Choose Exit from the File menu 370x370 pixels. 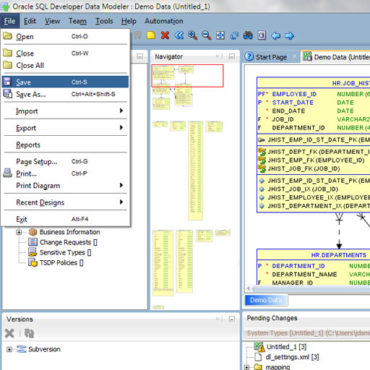(x=65, y=219)
